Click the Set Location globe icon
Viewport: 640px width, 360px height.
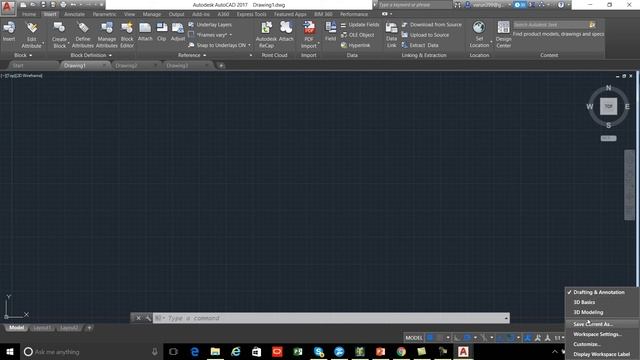click(x=479, y=28)
